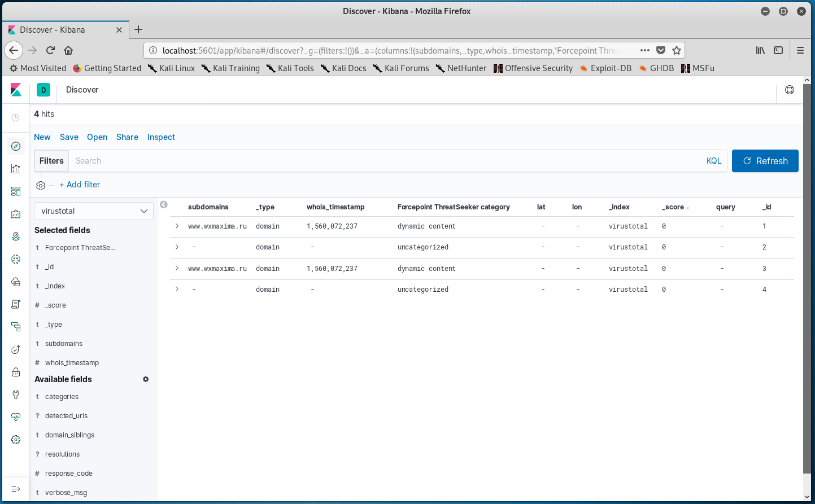
Task: Open Management gear in the sidebar
Action: click(16, 440)
